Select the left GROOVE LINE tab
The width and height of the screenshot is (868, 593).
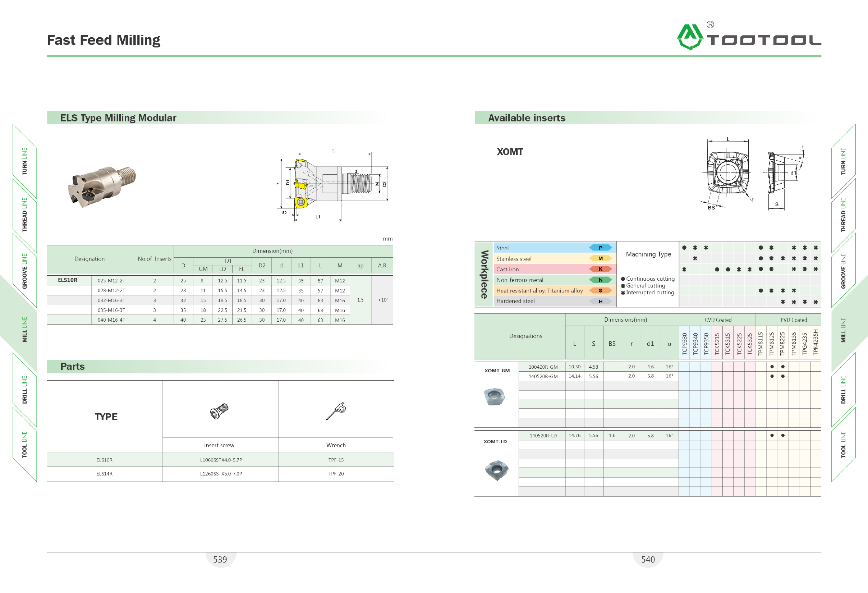tap(25, 271)
